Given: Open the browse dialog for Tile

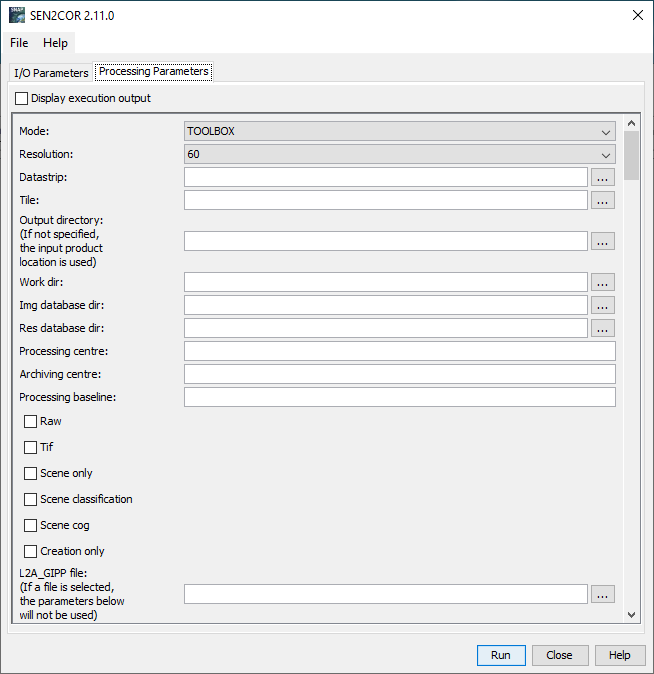Looking at the screenshot, I should click(602, 200).
